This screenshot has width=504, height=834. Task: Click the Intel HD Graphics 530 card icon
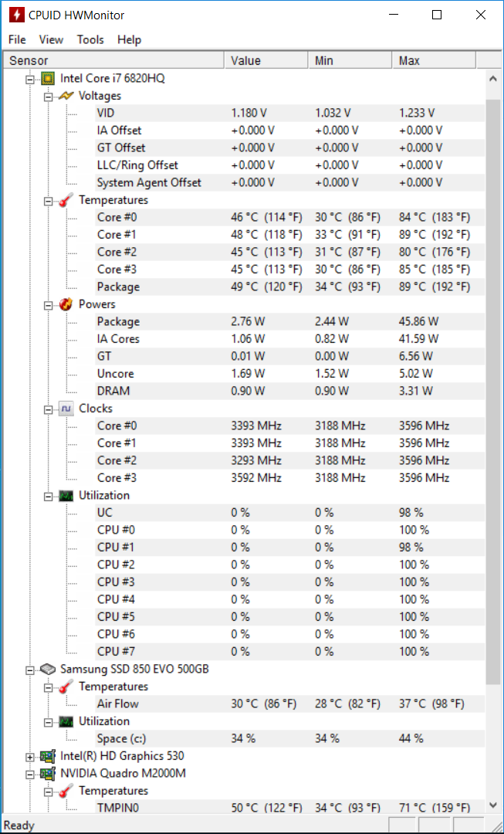pyautogui.click(x=48, y=756)
